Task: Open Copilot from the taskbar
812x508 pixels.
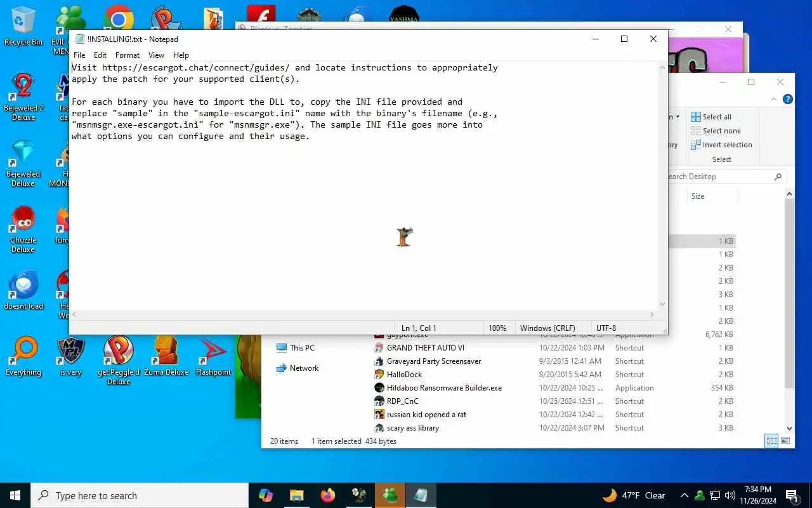Action: [266, 495]
